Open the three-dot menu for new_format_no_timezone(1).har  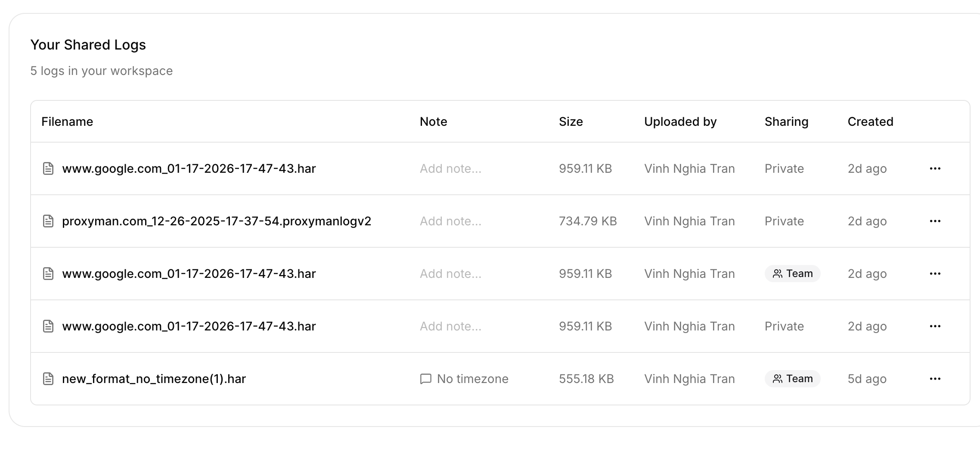[935, 379]
